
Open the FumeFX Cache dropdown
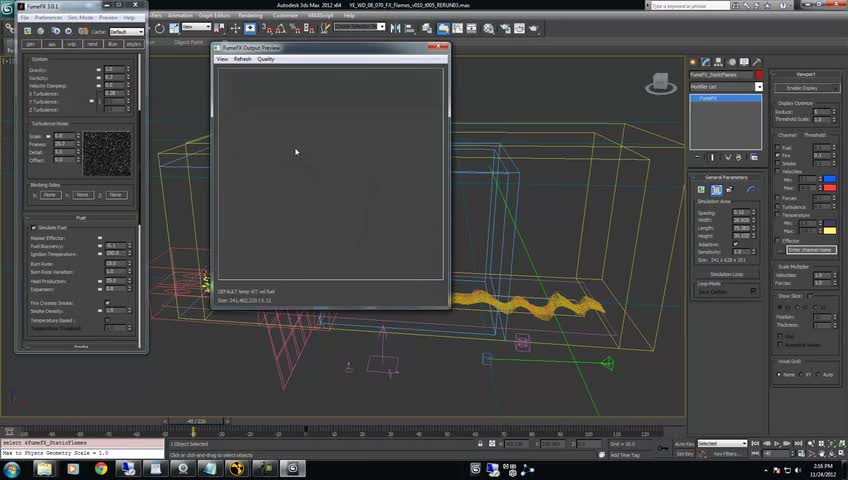click(127, 31)
